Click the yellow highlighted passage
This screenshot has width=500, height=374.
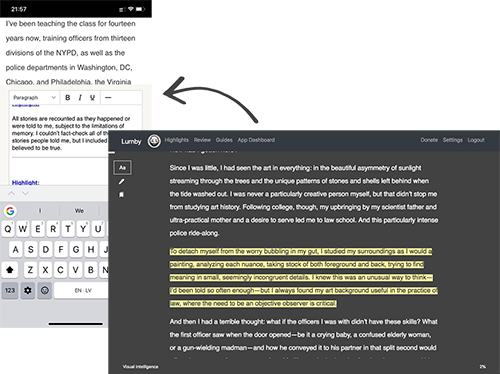[303, 277]
